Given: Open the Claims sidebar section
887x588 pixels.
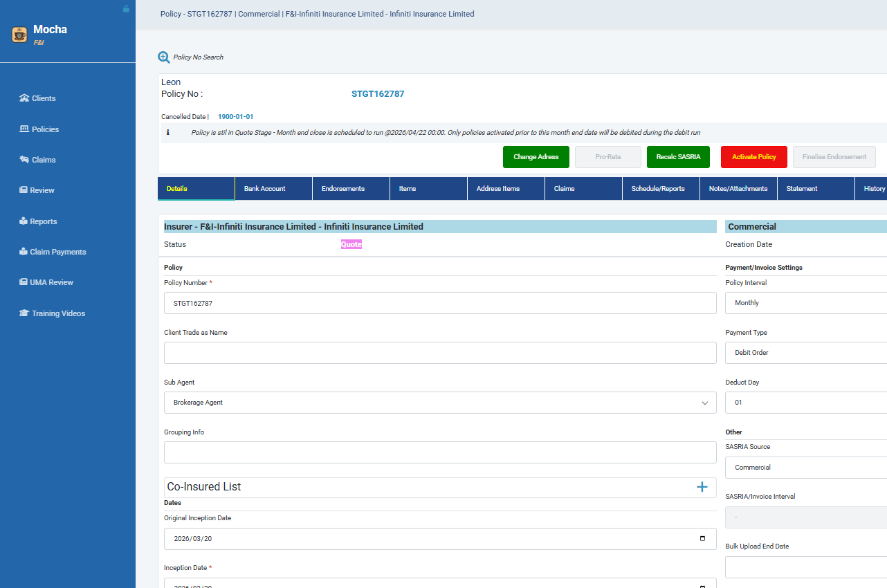Looking at the screenshot, I should pos(42,159).
